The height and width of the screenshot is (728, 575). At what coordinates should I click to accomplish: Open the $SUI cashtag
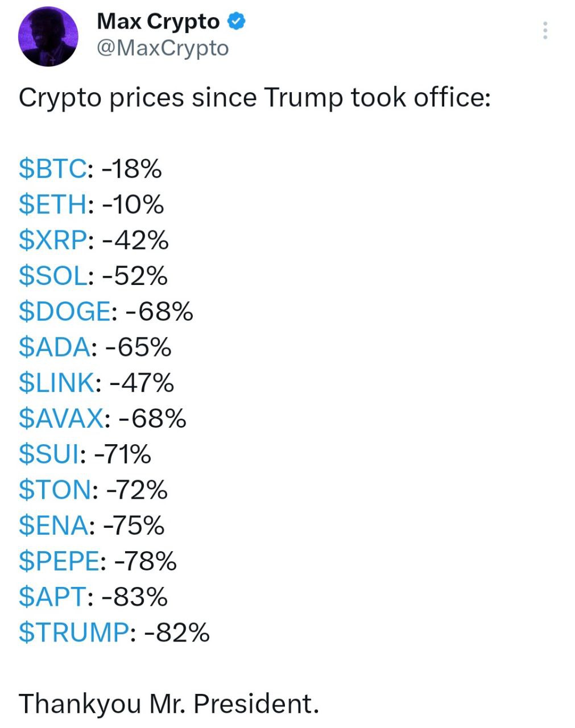click(x=49, y=454)
